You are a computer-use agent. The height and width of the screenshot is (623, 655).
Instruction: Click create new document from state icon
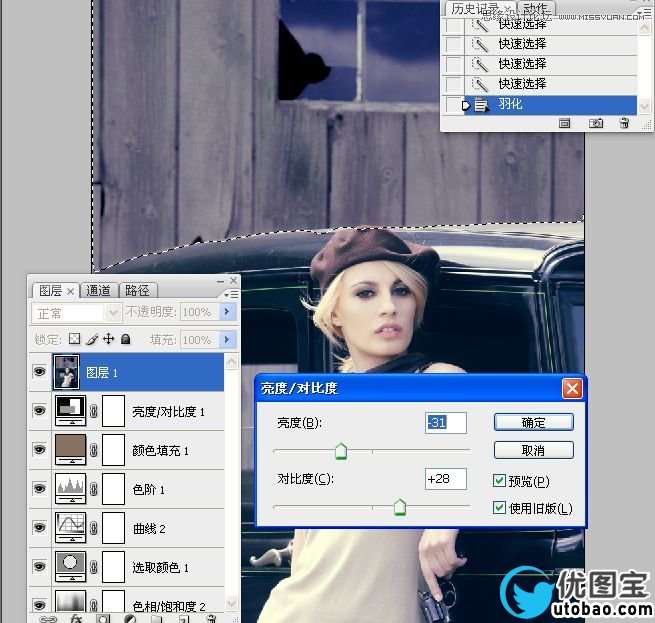(x=564, y=123)
